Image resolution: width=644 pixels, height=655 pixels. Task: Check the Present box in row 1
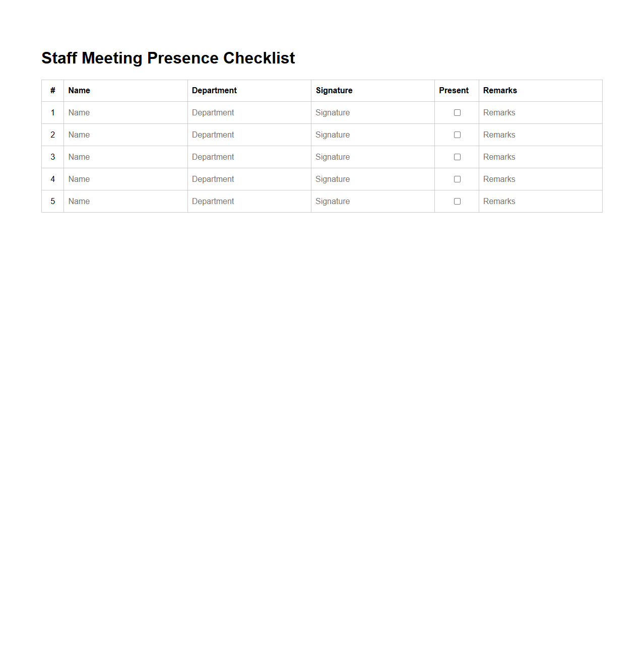click(457, 112)
